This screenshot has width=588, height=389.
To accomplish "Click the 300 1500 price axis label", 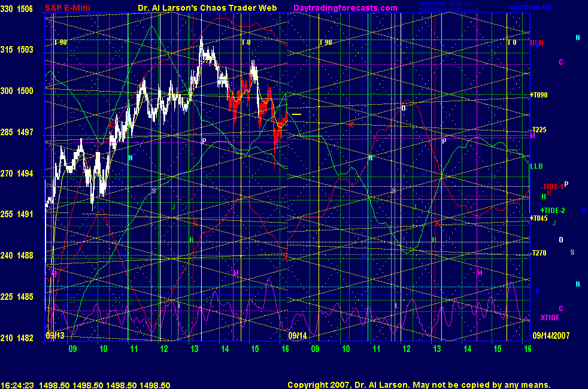I will coord(17,91).
